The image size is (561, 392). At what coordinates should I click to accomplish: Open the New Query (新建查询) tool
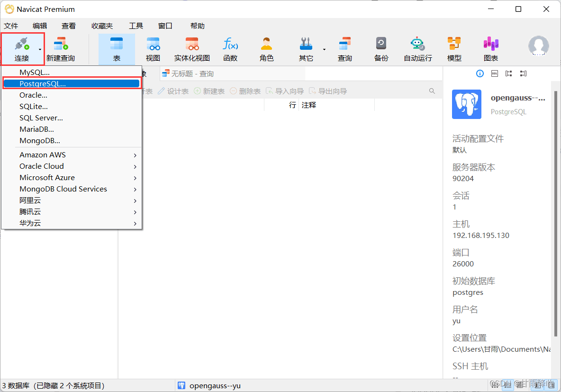(x=61, y=49)
